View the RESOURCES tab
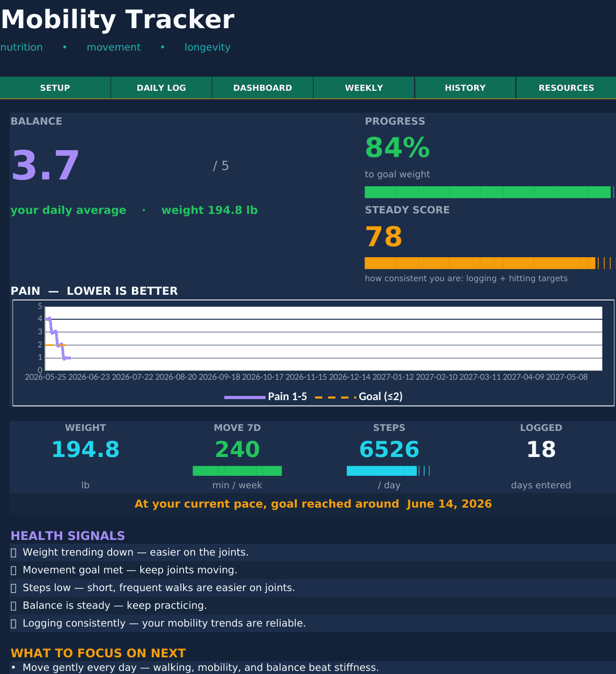The width and height of the screenshot is (616, 674). tap(566, 88)
